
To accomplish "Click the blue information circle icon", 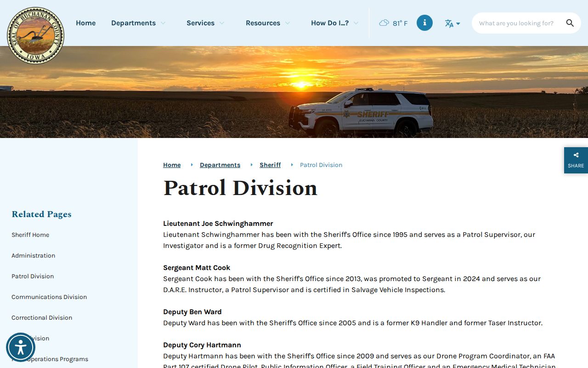I will coord(424,23).
